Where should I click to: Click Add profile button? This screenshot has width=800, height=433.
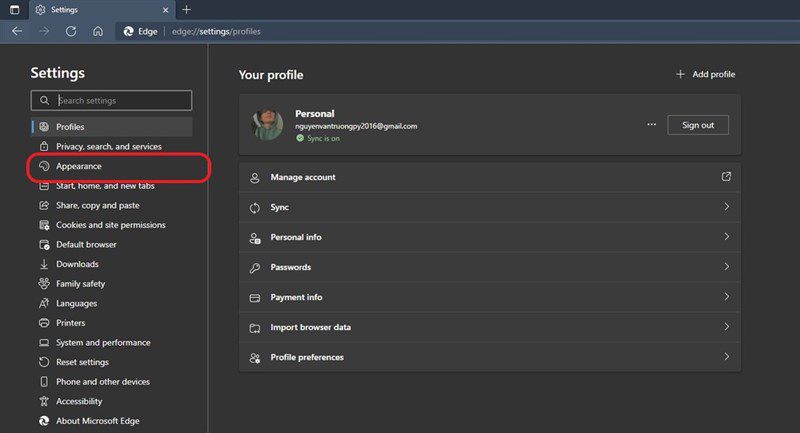(706, 74)
